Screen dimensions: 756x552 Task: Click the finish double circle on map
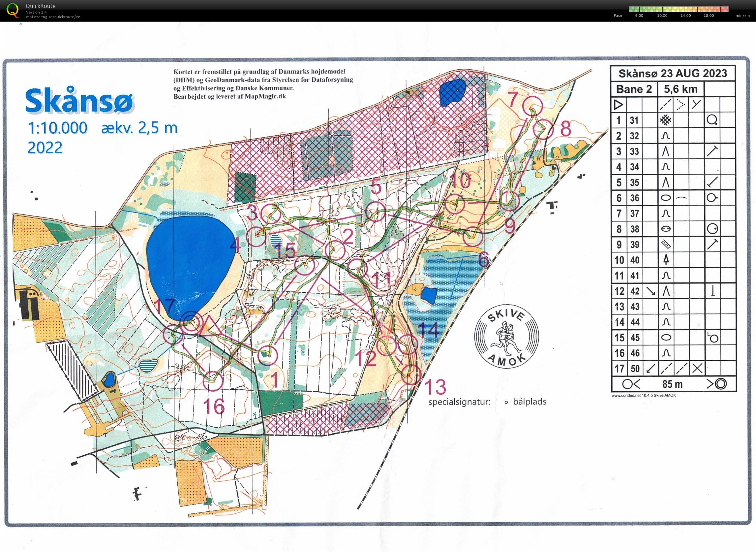click(191, 322)
